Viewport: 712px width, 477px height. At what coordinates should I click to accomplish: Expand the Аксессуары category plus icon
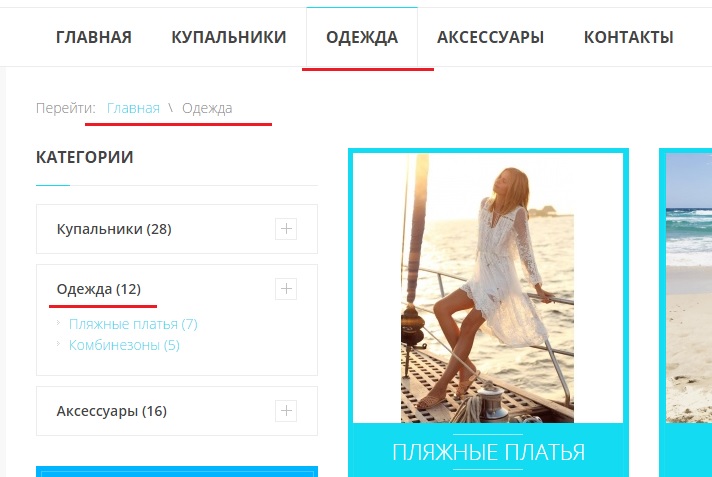click(286, 411)
